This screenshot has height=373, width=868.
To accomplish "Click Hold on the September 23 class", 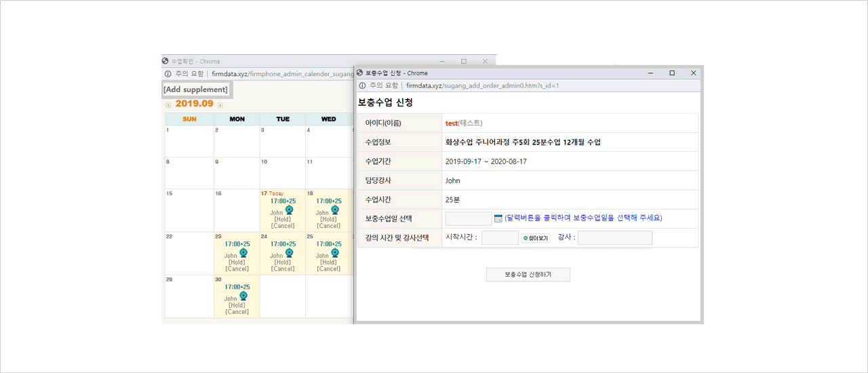I will point(237,262).
